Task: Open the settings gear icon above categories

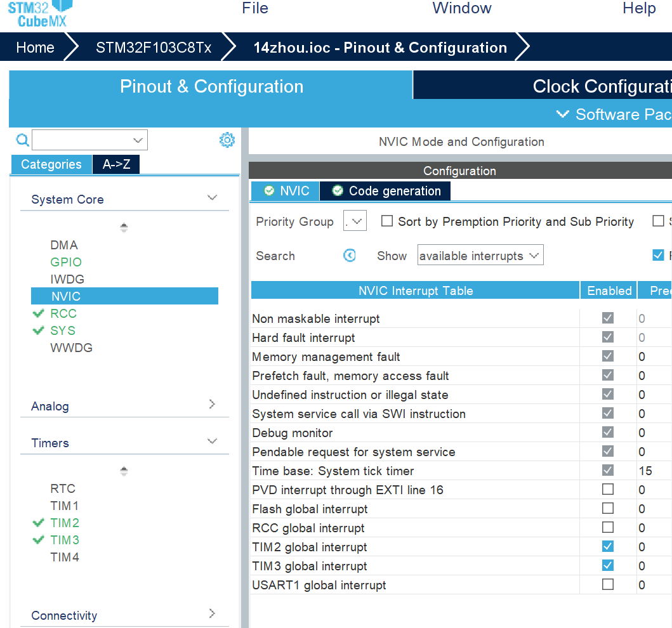Action: click(227, 140)
